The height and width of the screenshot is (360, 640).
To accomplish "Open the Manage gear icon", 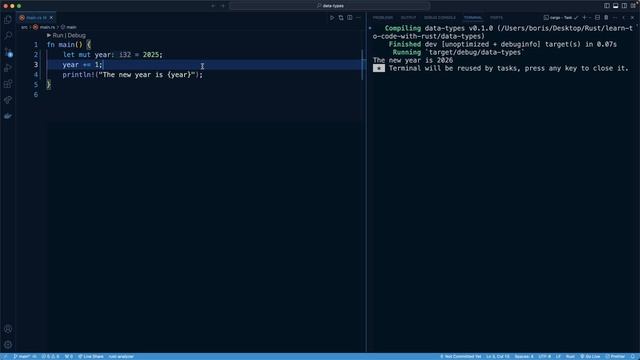I will tap(8, 345).
